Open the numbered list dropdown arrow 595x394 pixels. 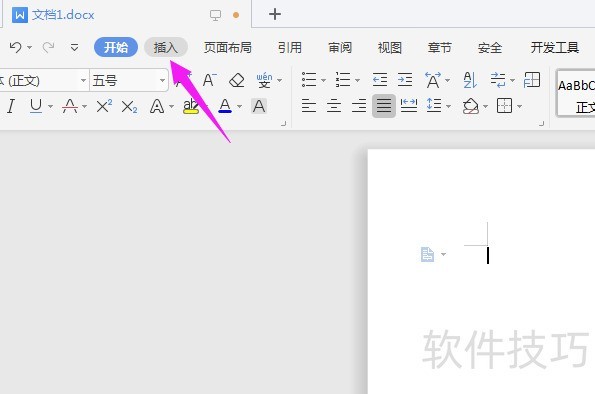[357, 80]
